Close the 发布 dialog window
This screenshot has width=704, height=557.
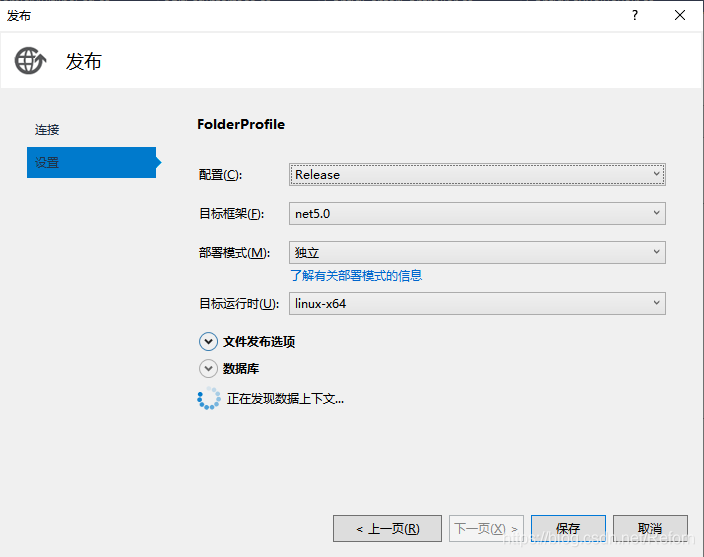tap(680, 16)
